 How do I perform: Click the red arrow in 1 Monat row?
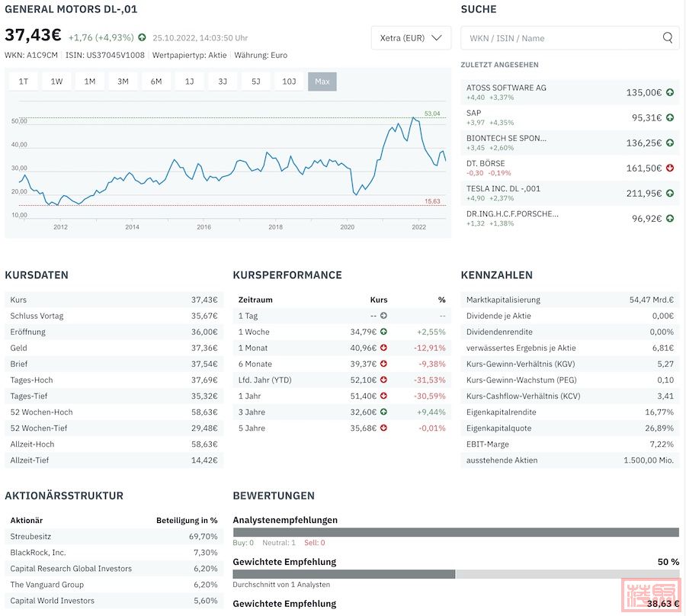coord(383,348)
